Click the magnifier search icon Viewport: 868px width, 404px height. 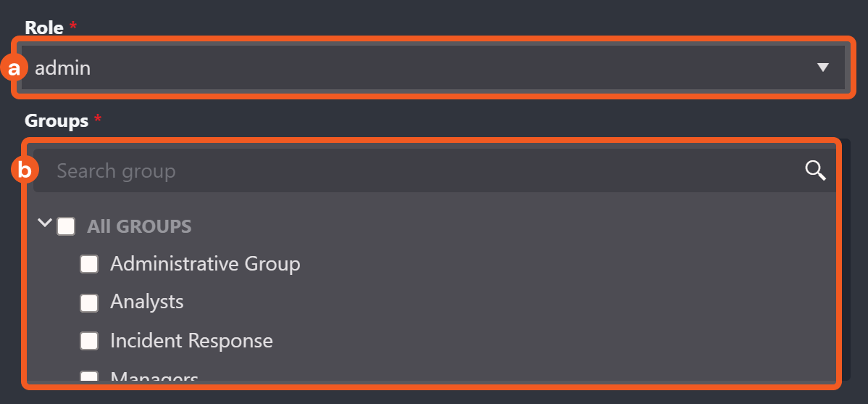[816, 170]
